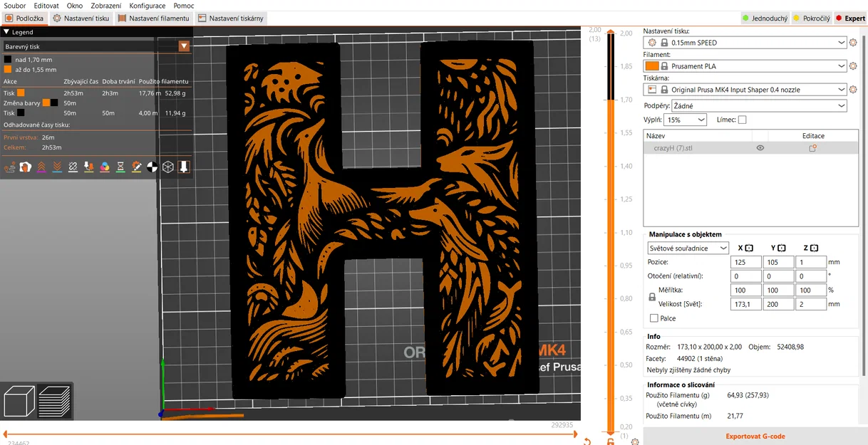The image size is (868, 445).
Task: Open Světové souřadnice coordinate dropdown
Action: point(688,248)
